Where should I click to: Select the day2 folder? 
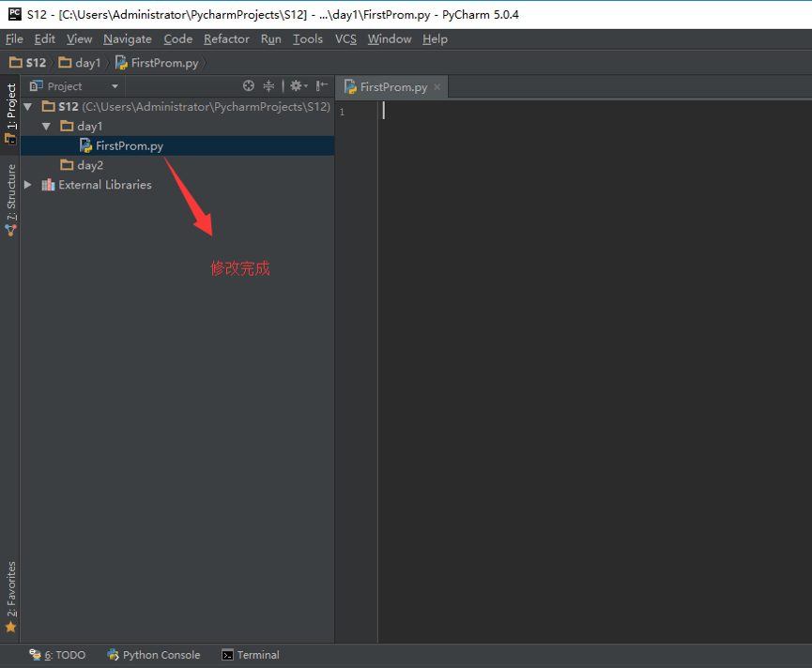89,165
